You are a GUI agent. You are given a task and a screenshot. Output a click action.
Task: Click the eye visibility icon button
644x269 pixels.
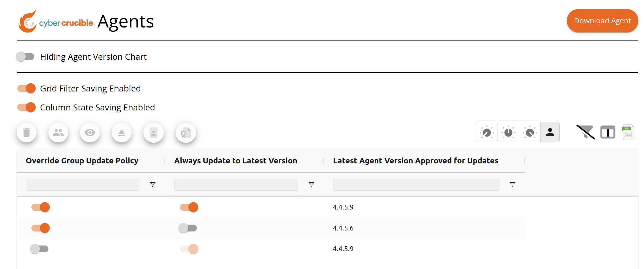90,133
